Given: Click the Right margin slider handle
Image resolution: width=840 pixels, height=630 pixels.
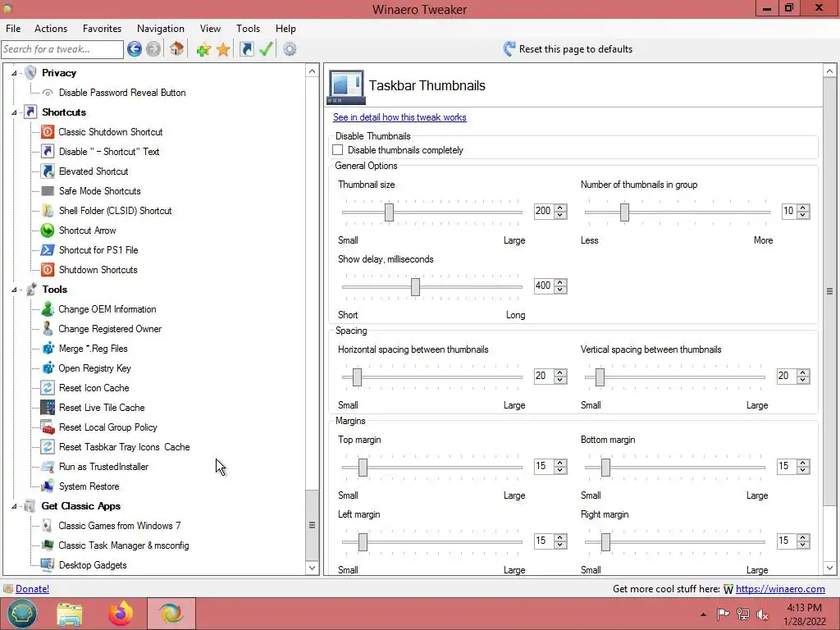Looking at the screenshot, I should point(605,542).
